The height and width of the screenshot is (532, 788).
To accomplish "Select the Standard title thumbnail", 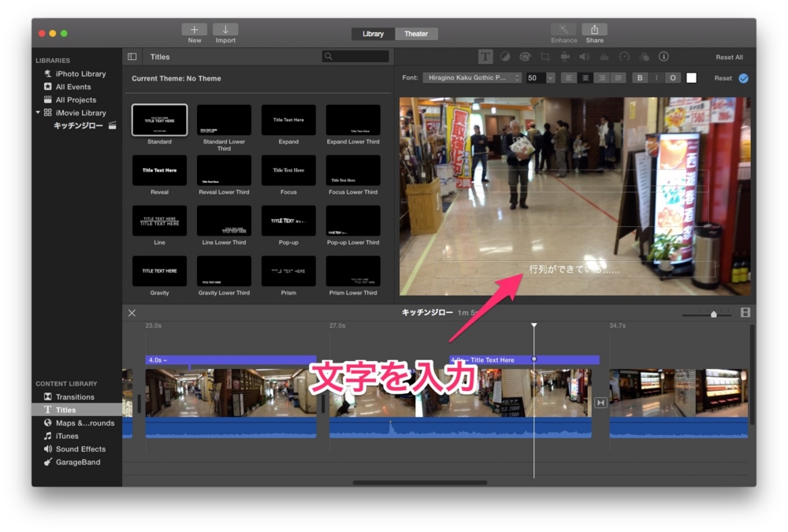I will (x=159, y=120).
